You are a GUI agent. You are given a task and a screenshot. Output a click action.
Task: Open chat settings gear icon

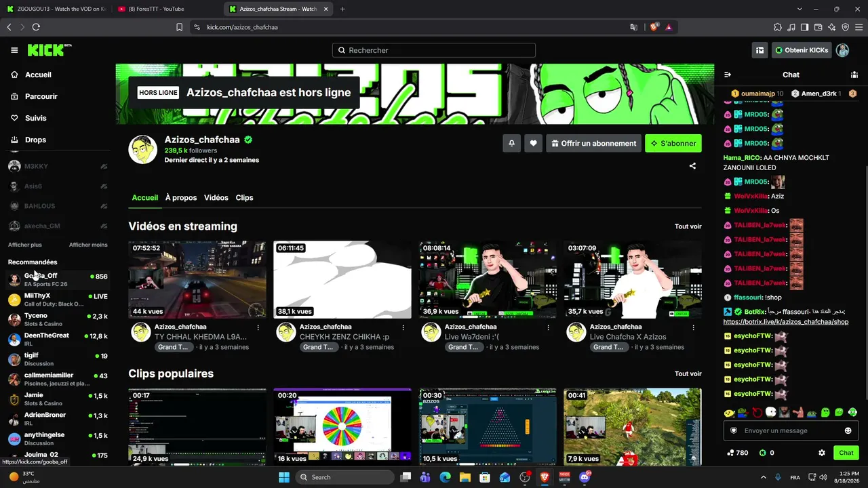[x=822, y=453]
